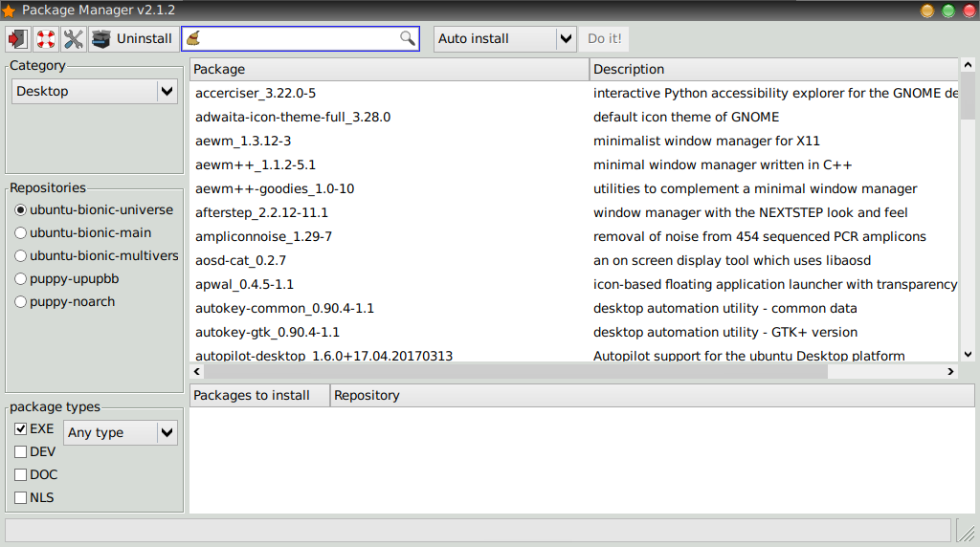Select package aewm++-goodies_1.0-10
The image size is (980, 547).
click(x=275, y=188)
